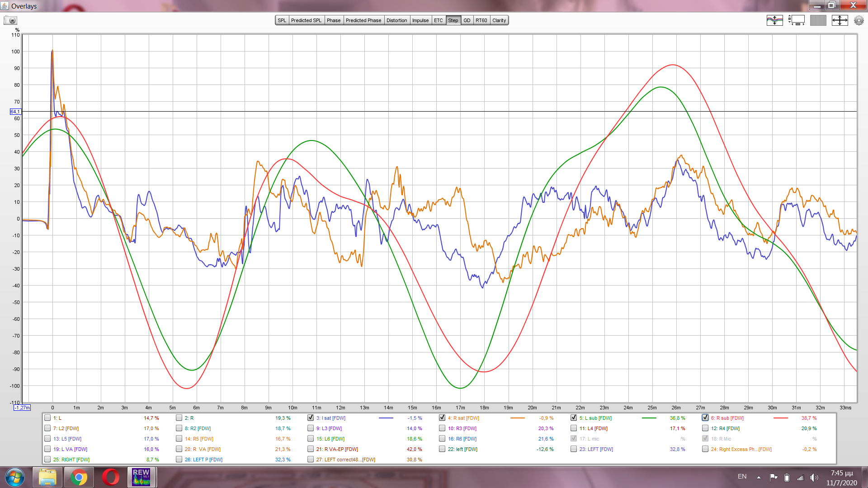Select the Predicted Phase overlay button
The width and height of the screenshot is (868, 488).
click(x=363, y=20)
